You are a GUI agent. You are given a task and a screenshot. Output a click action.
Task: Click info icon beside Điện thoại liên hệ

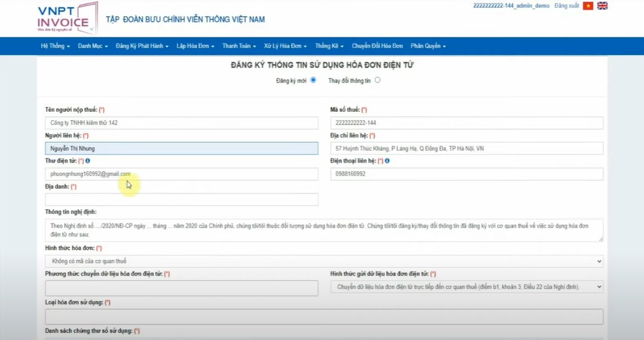click(x=387, y=161)
